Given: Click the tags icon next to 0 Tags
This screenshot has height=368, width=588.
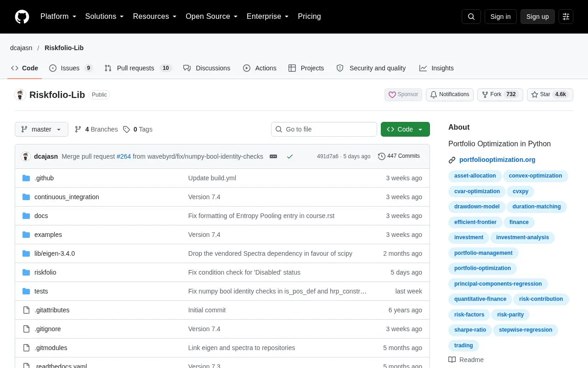Looking at the screenshot, I should [126, 129].
